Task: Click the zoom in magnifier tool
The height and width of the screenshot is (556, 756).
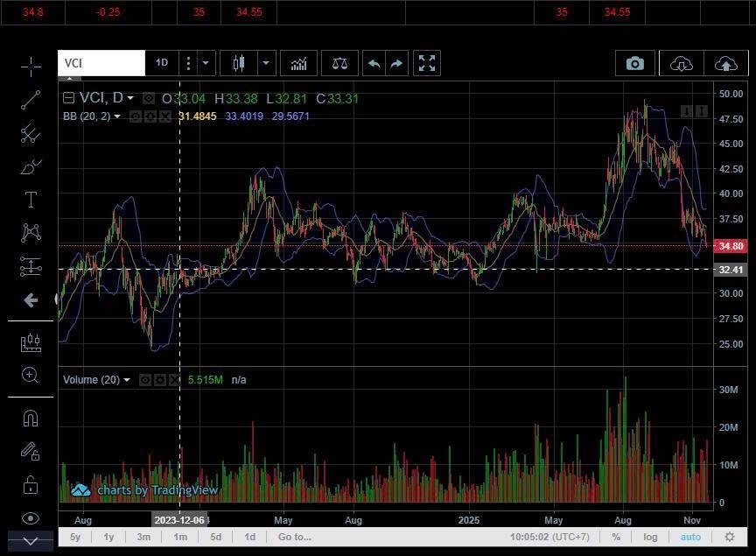Action: pos(31,376)
